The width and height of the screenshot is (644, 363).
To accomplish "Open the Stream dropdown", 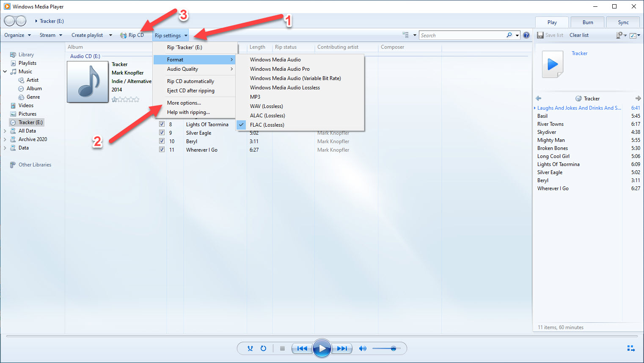I will pos(51,35).
